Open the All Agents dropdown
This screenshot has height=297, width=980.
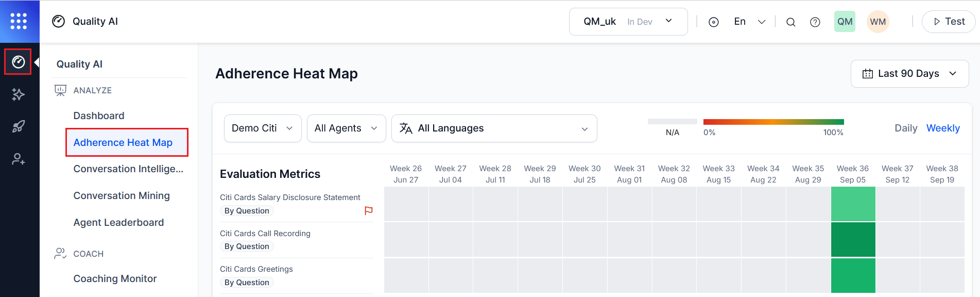(x=346, y=128)
